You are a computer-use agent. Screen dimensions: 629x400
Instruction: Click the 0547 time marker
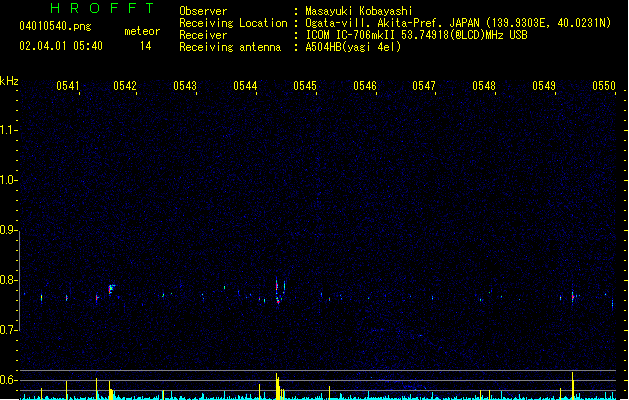tap(424, 86)
